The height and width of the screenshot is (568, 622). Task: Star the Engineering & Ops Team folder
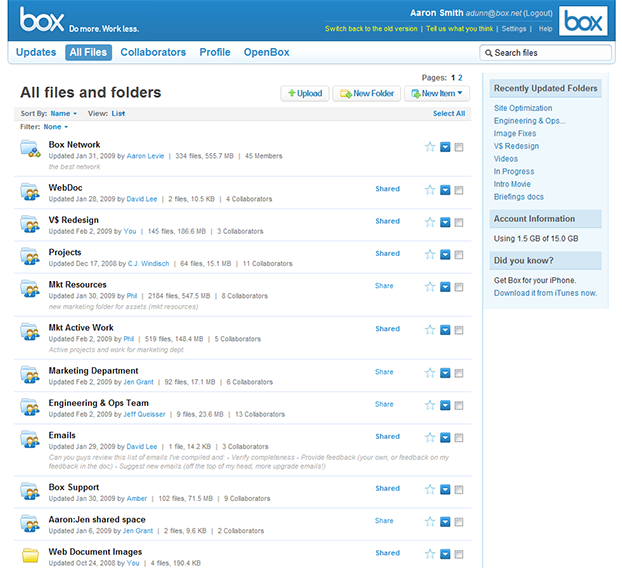(x=430, y=405)
